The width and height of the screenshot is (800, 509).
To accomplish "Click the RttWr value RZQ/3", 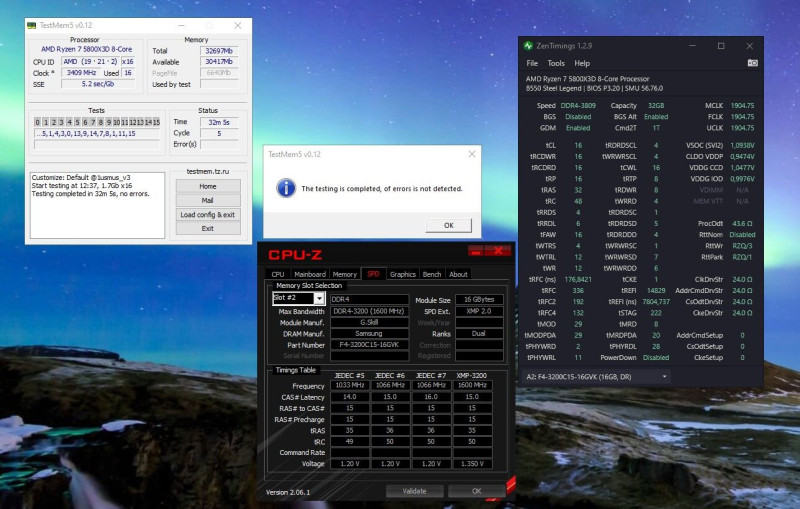I will [742, 246].
